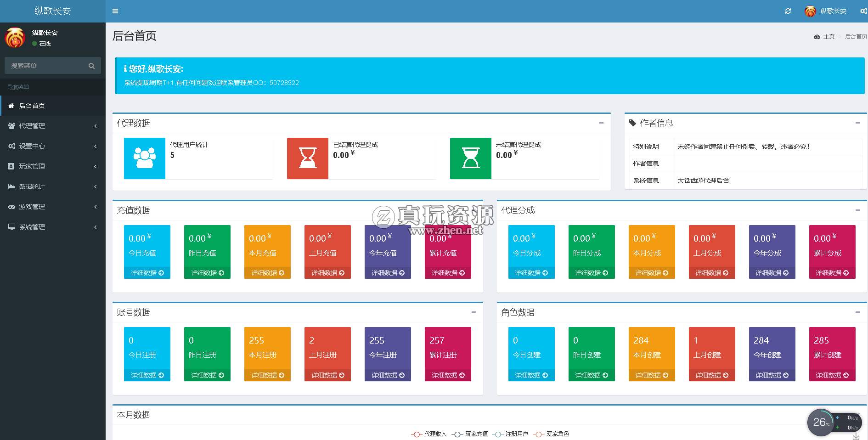
Task: Click the contact icon next to 玩家管理
Action: click(x=11, y=166)
